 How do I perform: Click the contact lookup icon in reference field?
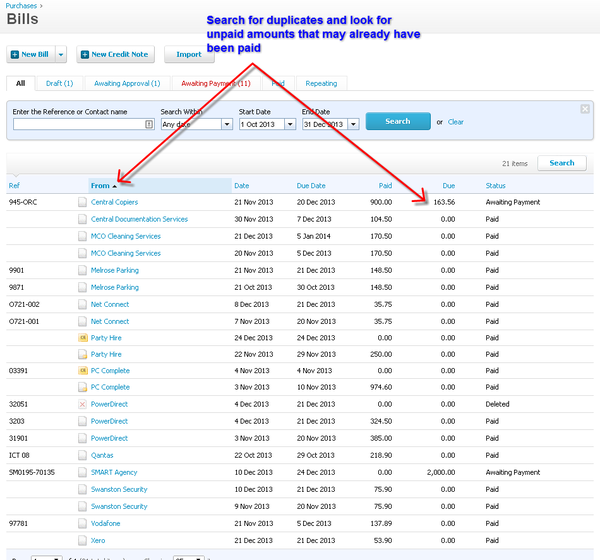149,124
